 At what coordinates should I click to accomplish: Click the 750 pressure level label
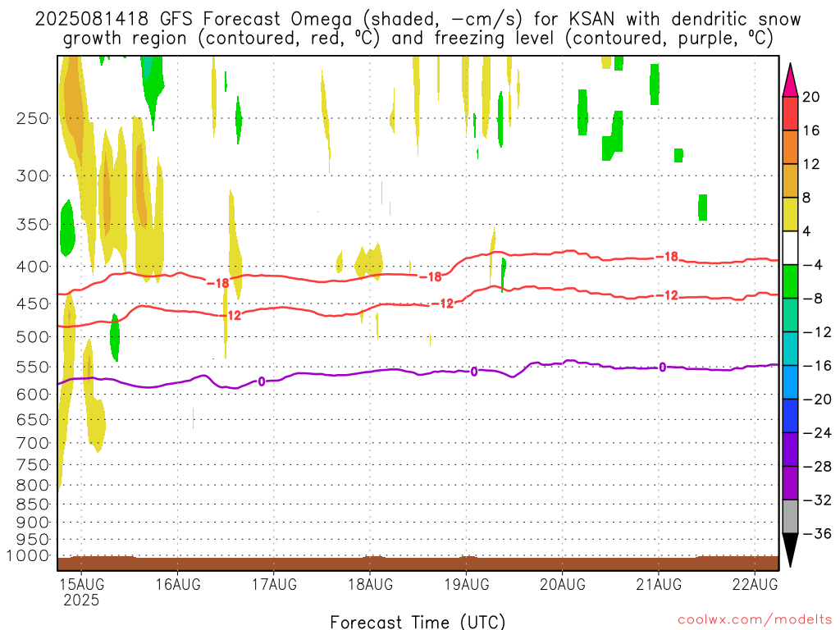coord(33,465)
